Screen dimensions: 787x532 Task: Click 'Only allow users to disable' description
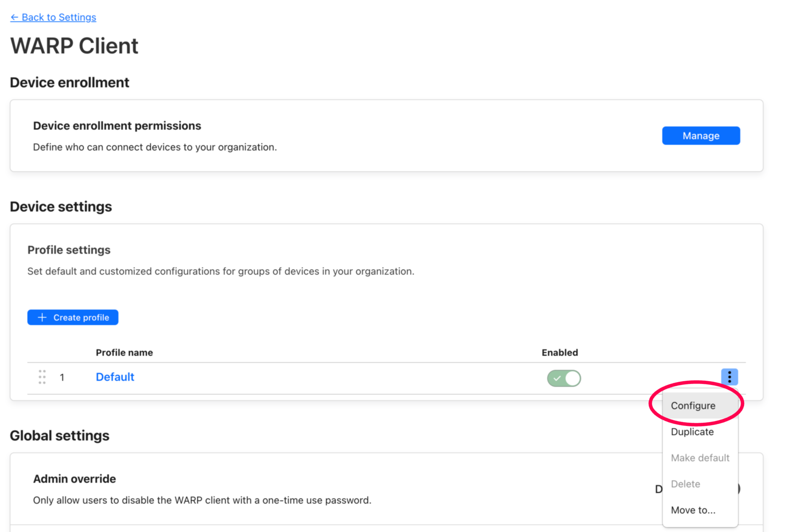click(x=202, y=500)
